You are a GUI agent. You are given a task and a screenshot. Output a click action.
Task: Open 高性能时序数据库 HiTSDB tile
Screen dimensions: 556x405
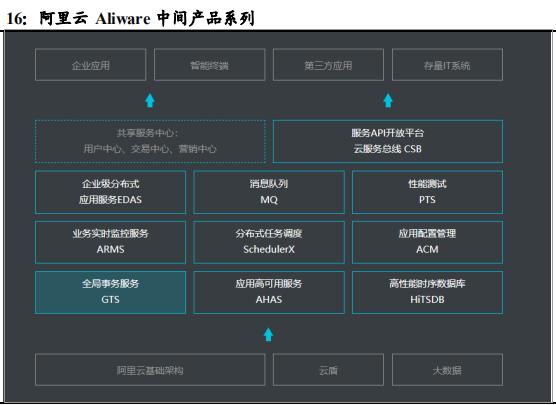pos(427,293)
